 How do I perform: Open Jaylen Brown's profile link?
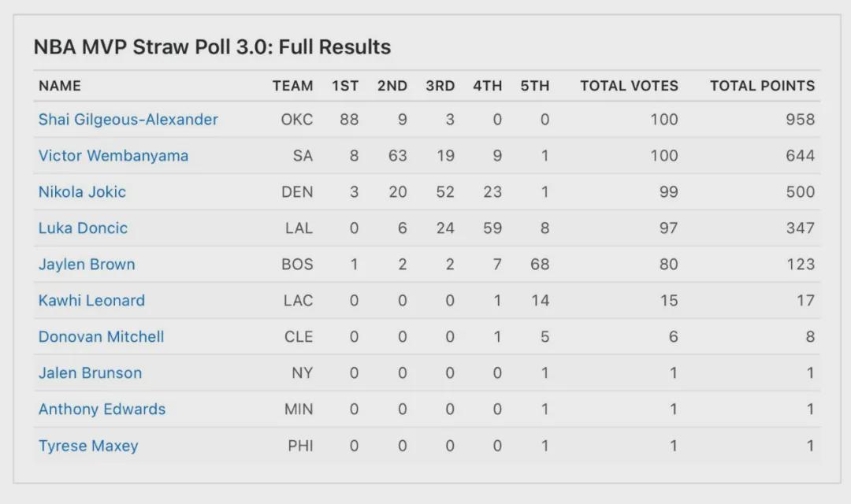click(x=87, y=265)
